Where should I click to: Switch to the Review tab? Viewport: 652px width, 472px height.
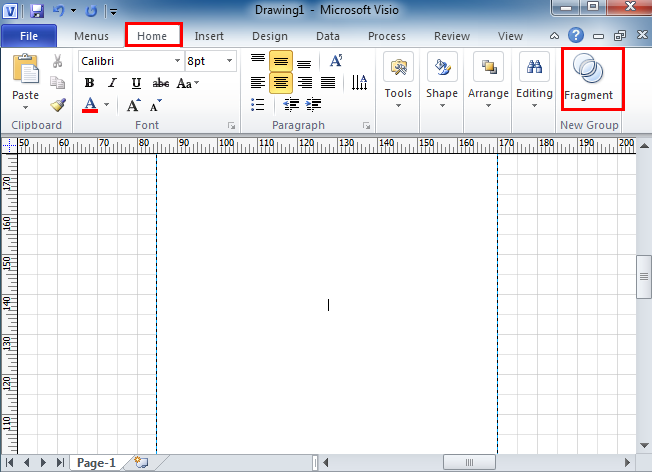click(452, 36)
